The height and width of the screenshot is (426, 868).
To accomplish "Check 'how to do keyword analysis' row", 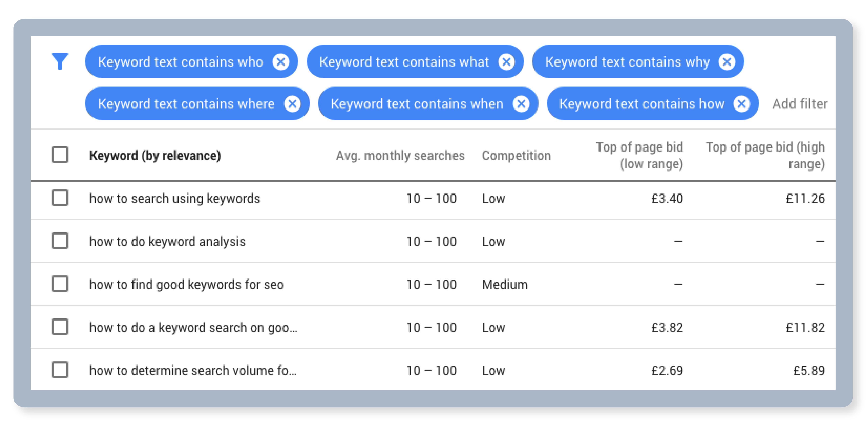I will pyautogui.click(x=60, y=241).
